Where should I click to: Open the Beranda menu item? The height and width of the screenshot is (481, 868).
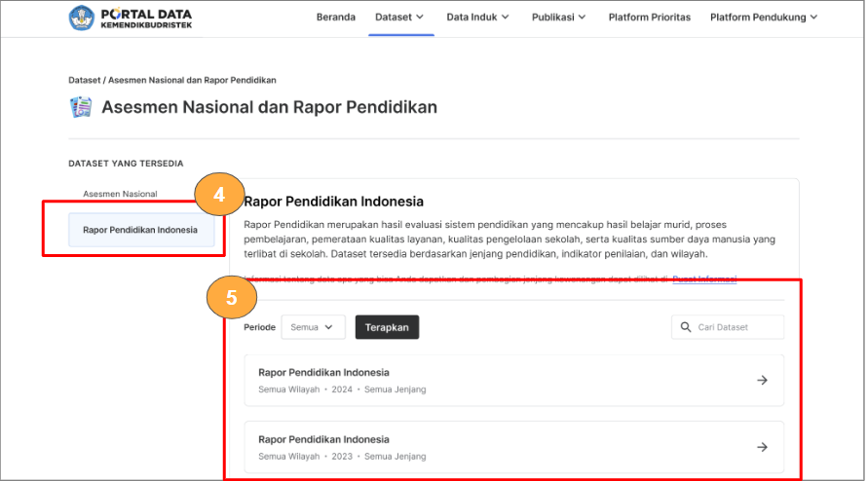point(335,18)
